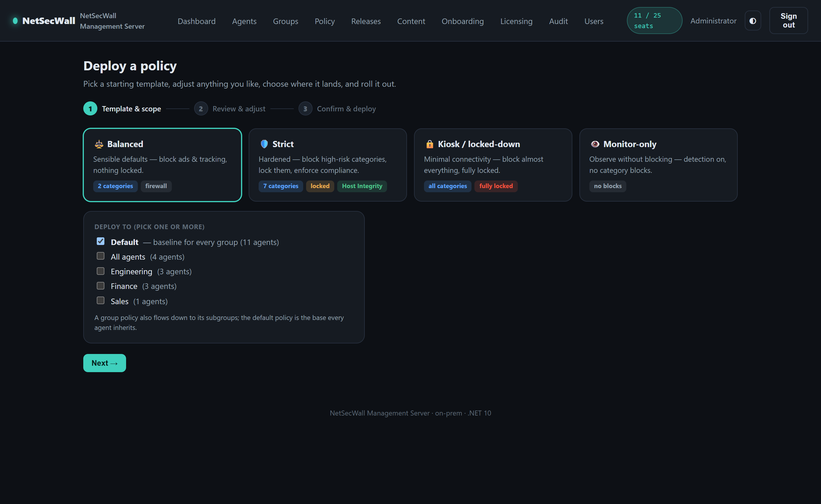Screen dimensions: 821x504
Task: Open the Audit log page
Action: tap(558, 21)
